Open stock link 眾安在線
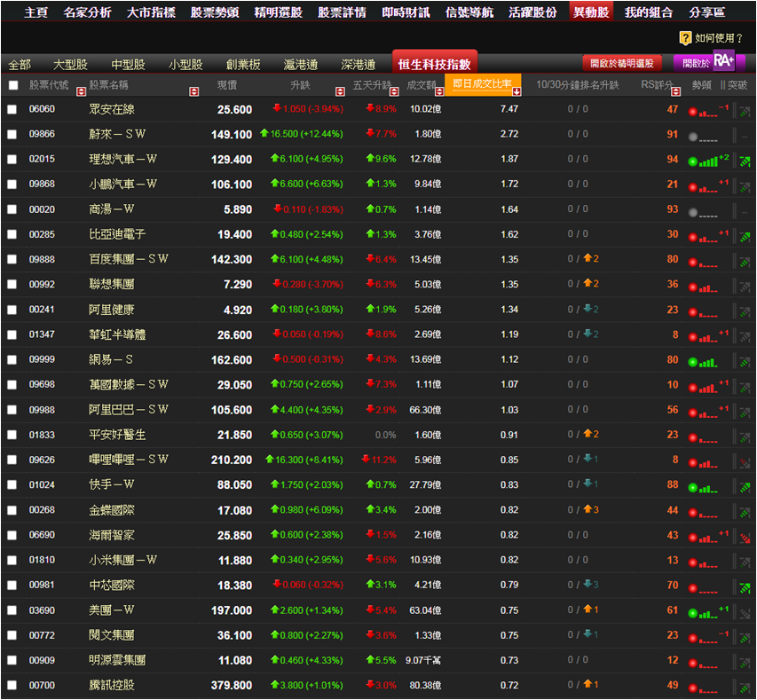757x700 pixels. [x=112, y=110]
